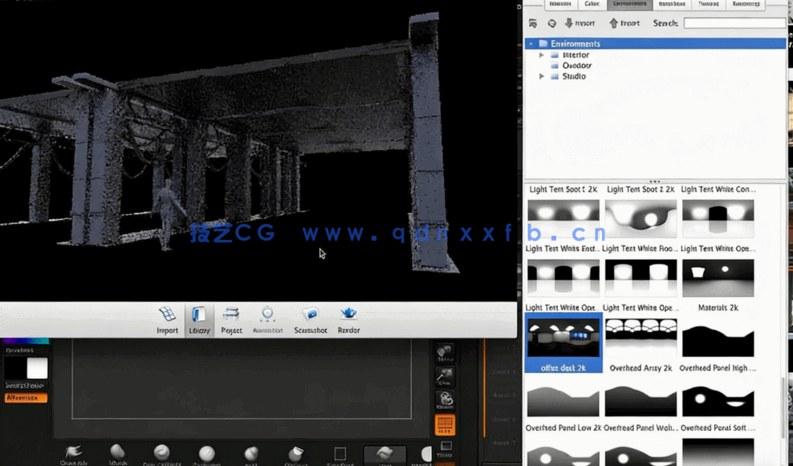Select the office desk 2k environment thumbnail
793x466 pixels.
click(x=563, y=340)
